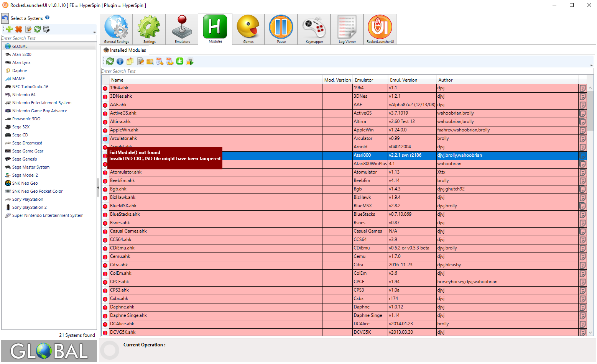Click the note icon at end of ActiveGS.ahk row
Screen dimensions: 597x364
[x=582, y=113]
